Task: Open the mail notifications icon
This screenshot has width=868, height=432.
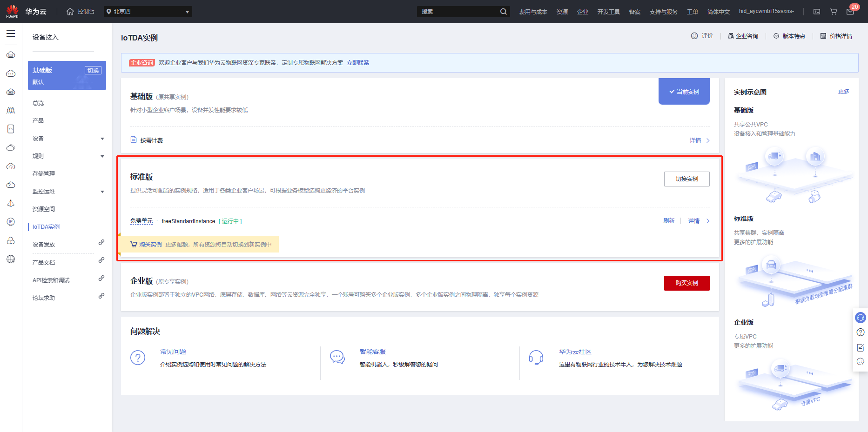Action: click(x=850, y=12)
